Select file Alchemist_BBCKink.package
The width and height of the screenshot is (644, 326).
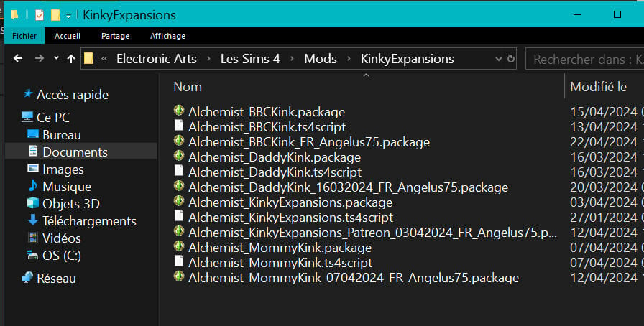coord(267,112)
